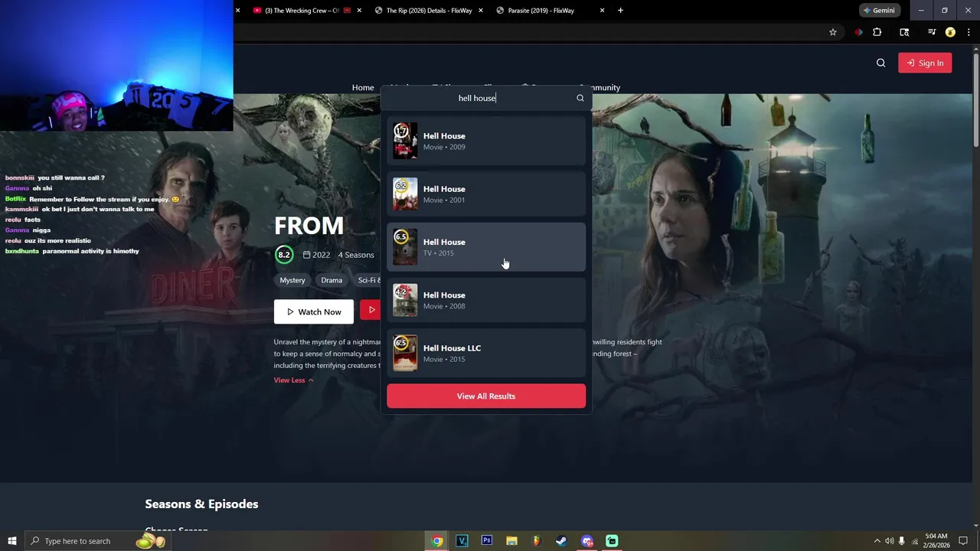Switch to The Rip (2026) Details tab
The width and height of the screenshot is (980, 551).
pos(428,11)
